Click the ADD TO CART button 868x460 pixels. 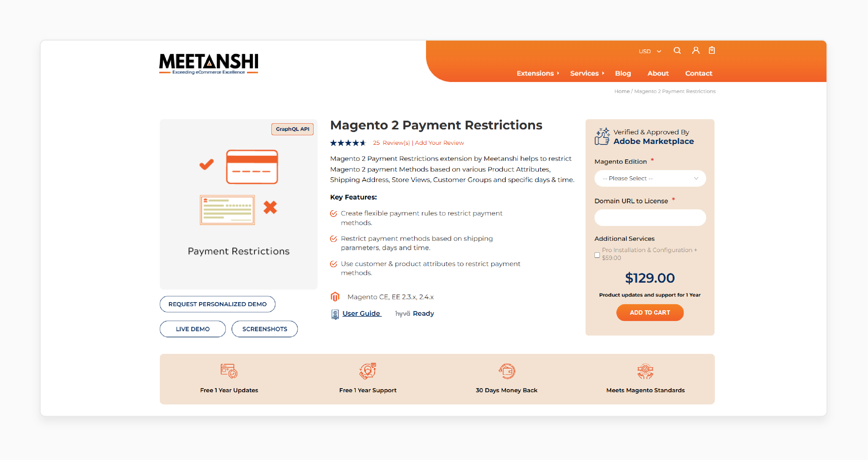650,312
